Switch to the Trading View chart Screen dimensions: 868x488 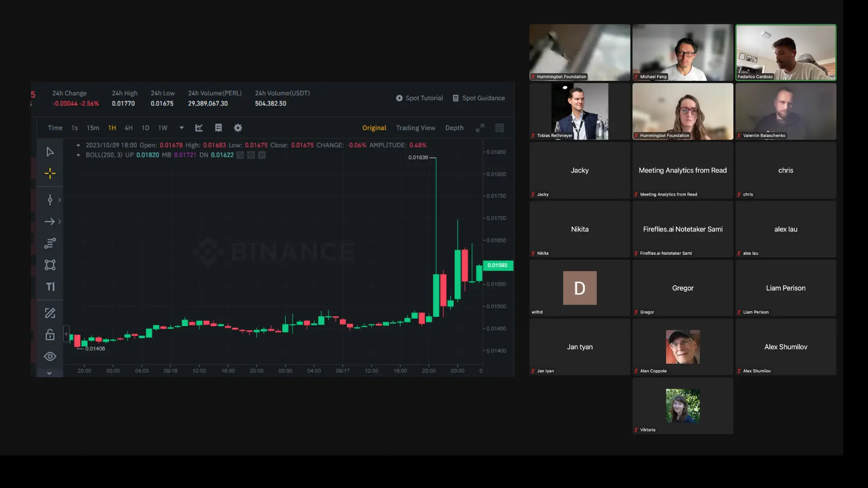pyautogui.click(x=415, y=128)
